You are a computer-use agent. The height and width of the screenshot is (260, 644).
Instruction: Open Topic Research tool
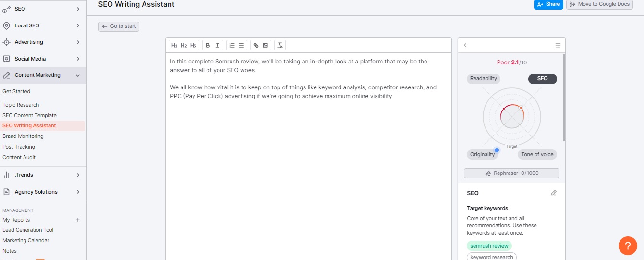point(21,105)
